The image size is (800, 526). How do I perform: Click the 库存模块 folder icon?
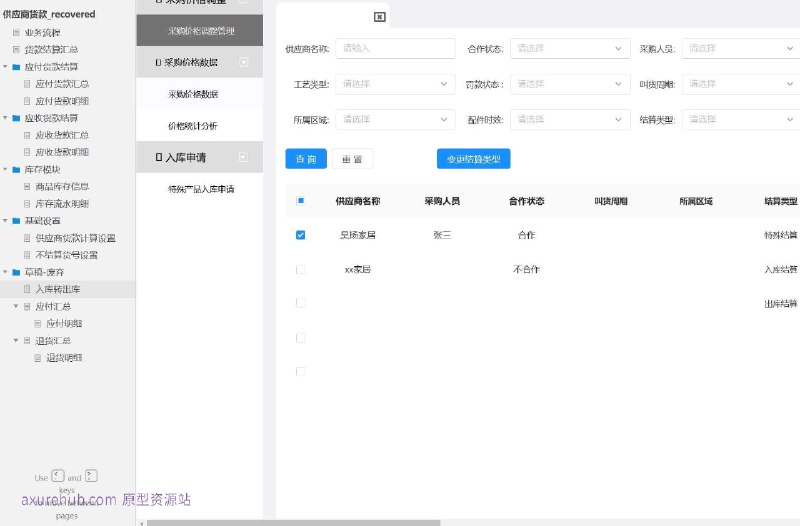click(x=16, y=170)
